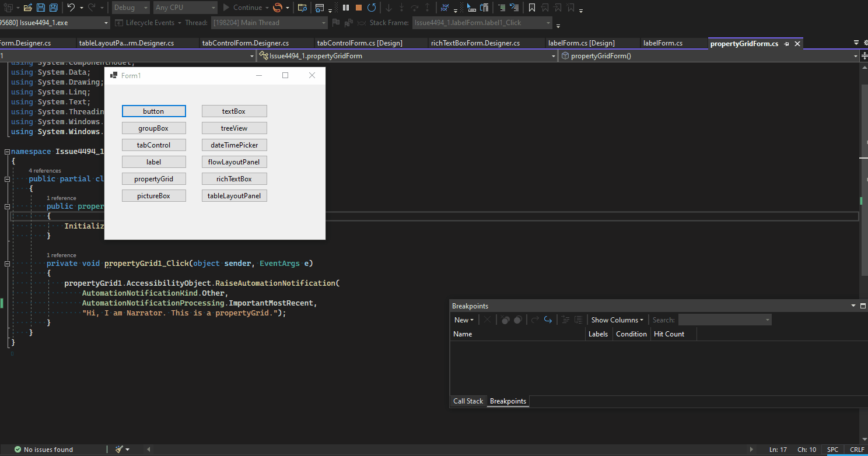Click the code cleanup brush icon
Screen dimensions: 868x456
click(x=120, y=450)
